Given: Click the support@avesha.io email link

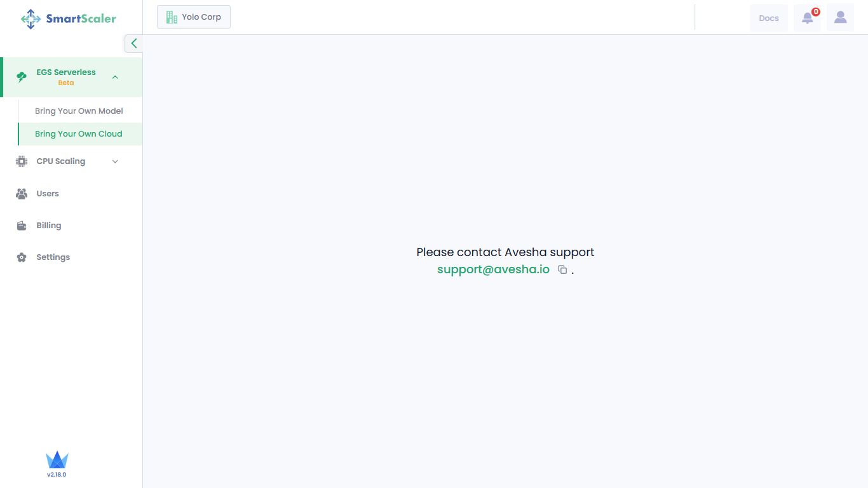Looking at the screenshot, I should coord(493,269).
